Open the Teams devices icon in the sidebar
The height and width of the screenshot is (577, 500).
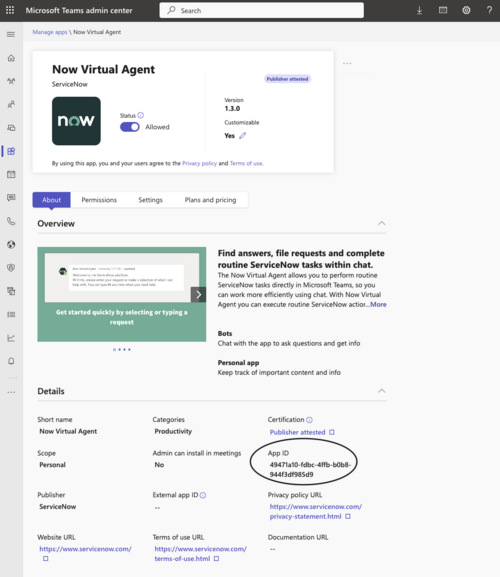pyautogui.click(x=11, y=128)
